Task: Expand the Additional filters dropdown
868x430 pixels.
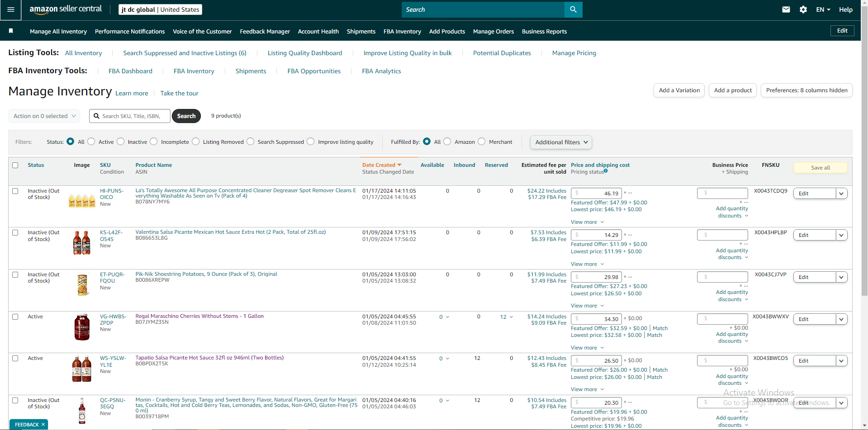Action: [x=561, y=142]
